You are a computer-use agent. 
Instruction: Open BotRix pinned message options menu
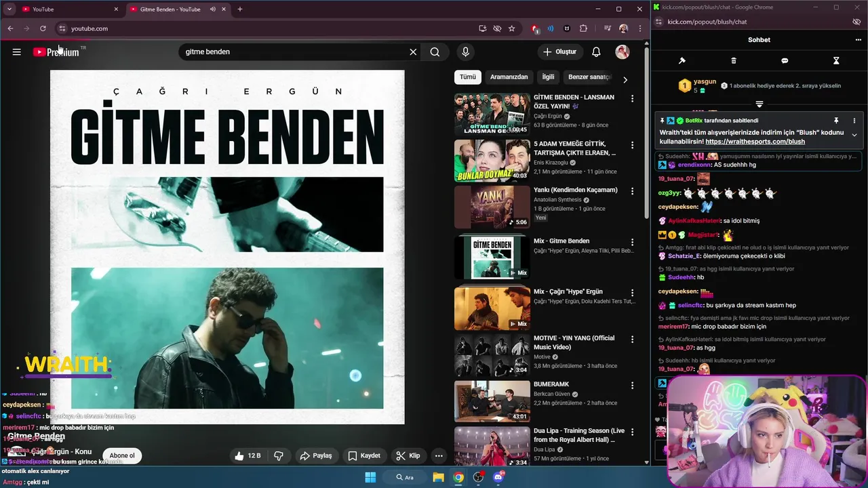(854, 121)
